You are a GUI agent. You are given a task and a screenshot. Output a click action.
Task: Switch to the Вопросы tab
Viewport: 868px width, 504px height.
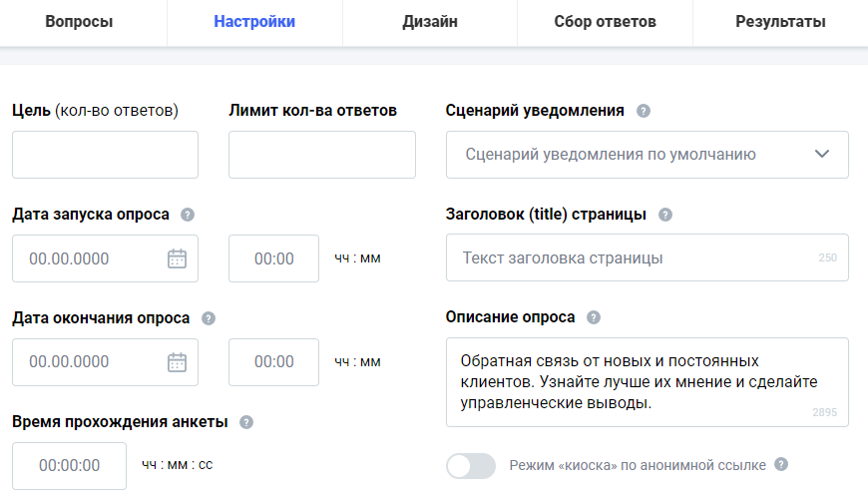(x=79, y=22)
